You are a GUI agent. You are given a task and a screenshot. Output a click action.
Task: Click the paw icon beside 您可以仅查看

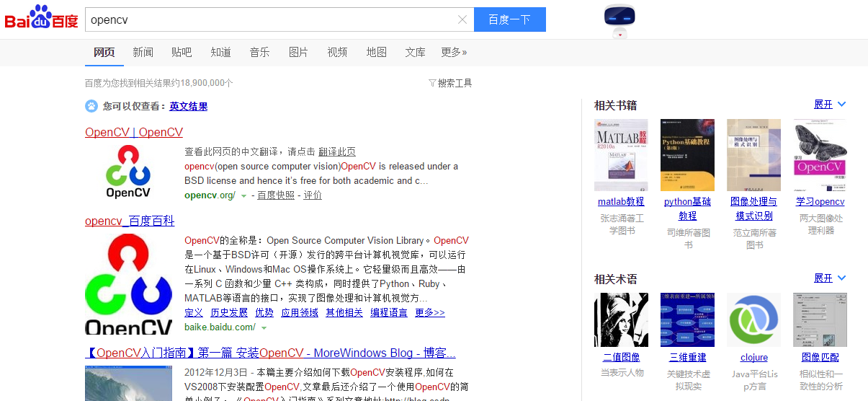pyautogui.click(x=91, y=106)
